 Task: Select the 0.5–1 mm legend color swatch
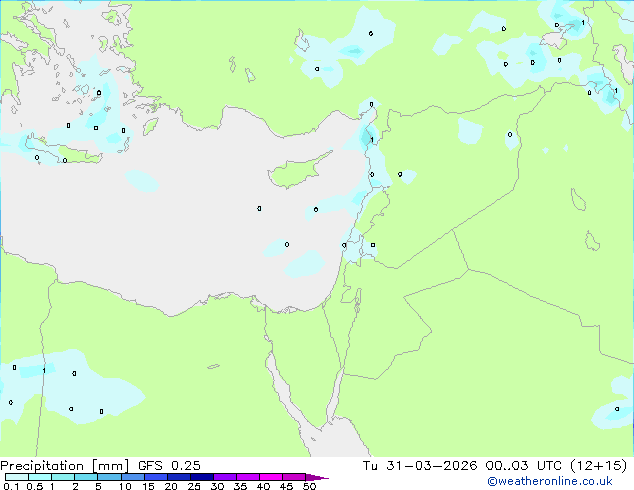(x=40, y=477)
